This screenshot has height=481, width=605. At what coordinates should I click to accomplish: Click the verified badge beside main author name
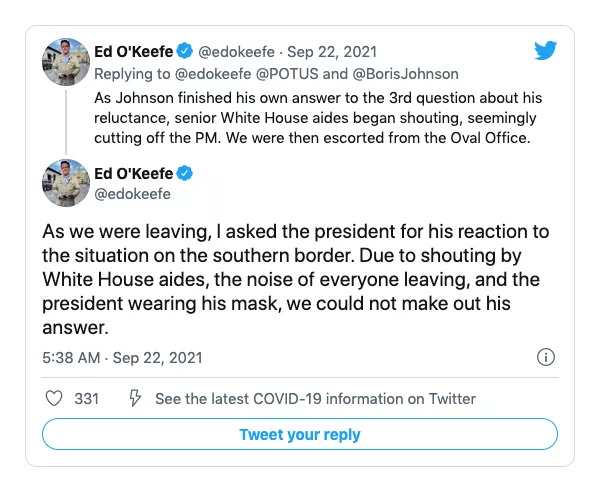[x=184, y=174]
